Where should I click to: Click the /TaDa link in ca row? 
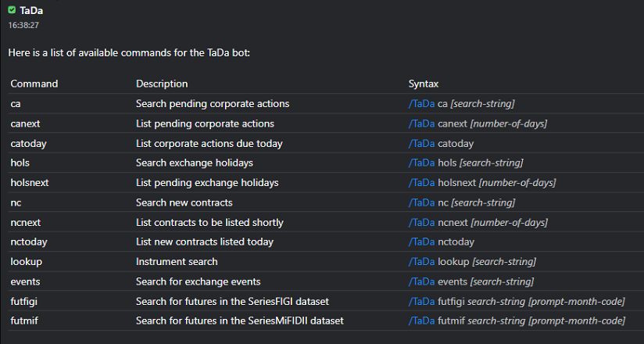[x=421, y=104]
